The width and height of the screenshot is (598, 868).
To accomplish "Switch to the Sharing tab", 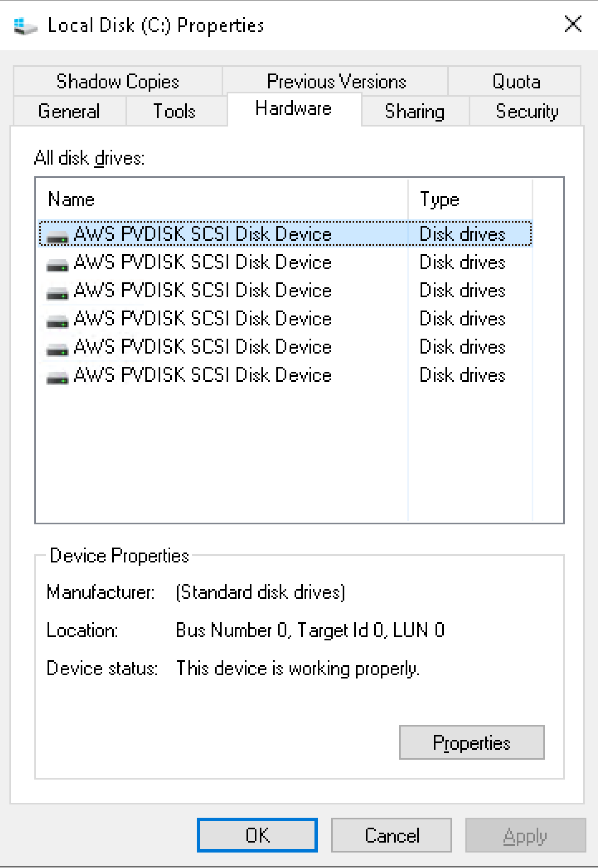I will pyautogui.click(x=415, y=111).
